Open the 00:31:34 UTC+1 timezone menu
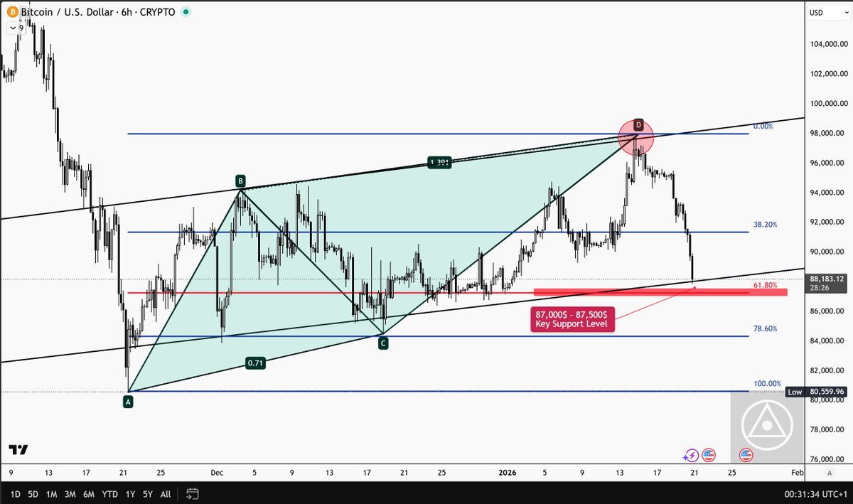853x504 pixels. click(815, 493)
